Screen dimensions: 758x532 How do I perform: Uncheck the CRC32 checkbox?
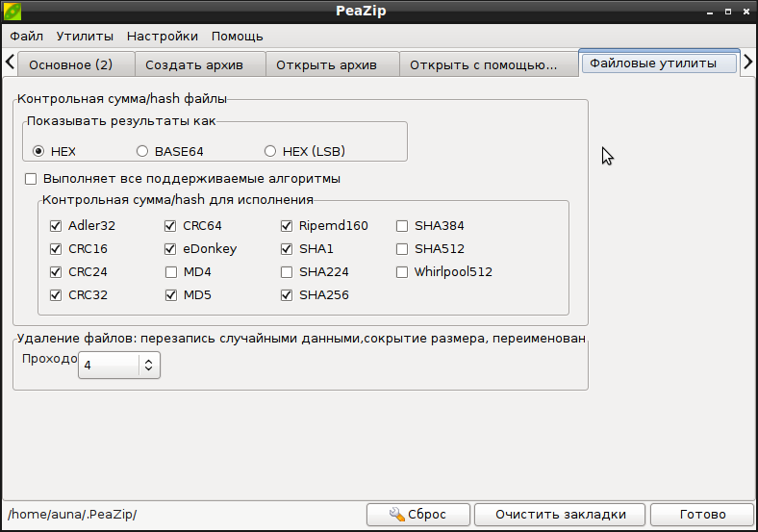coord(56,295)
